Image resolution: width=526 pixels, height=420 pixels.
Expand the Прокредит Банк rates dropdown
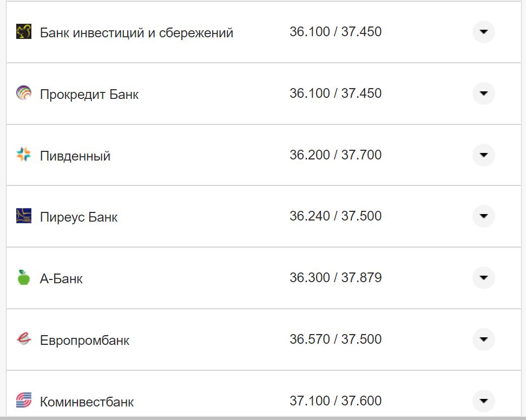pos(483,93)
